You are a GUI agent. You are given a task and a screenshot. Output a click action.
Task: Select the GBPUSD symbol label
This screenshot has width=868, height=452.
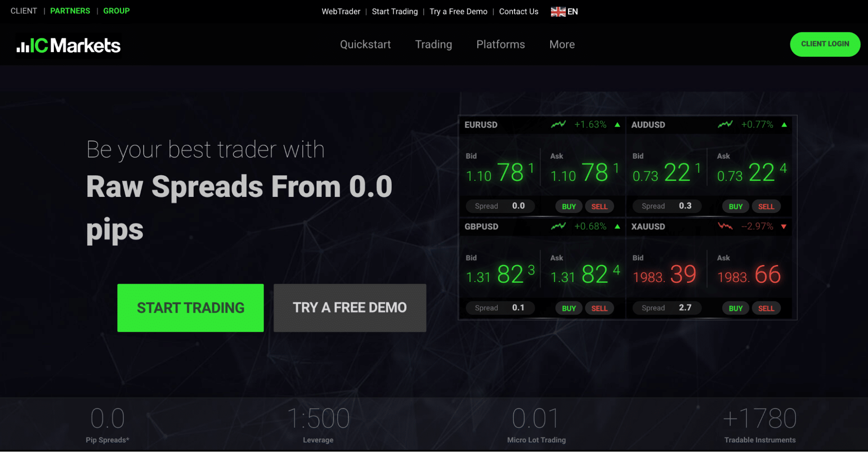click(481, 226)
